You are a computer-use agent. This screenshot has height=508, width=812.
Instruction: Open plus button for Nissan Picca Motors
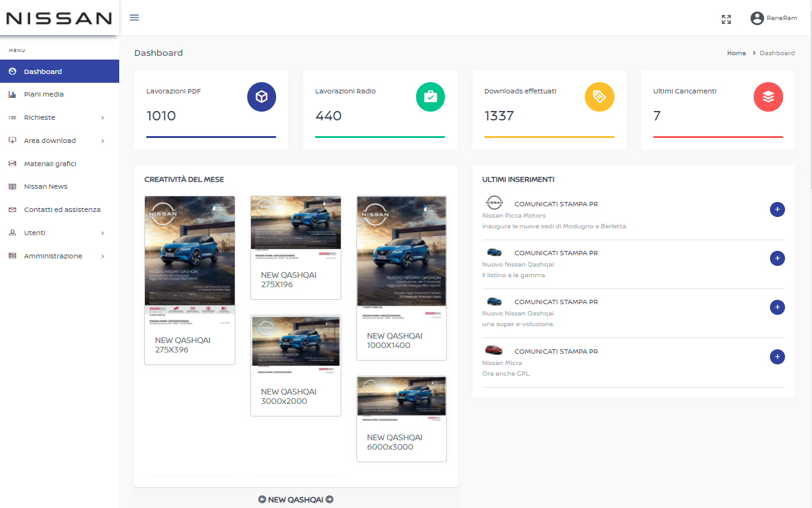tap(777, 209)
